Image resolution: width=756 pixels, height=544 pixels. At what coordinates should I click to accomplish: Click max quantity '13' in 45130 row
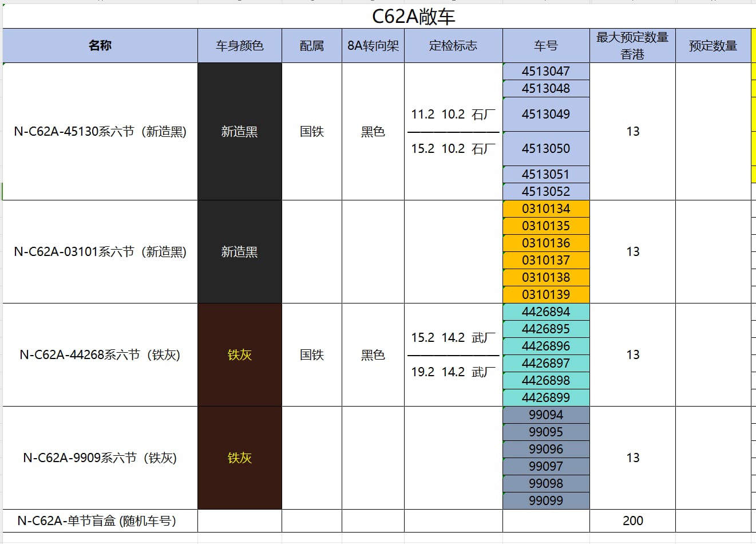(x=632, y=132)
